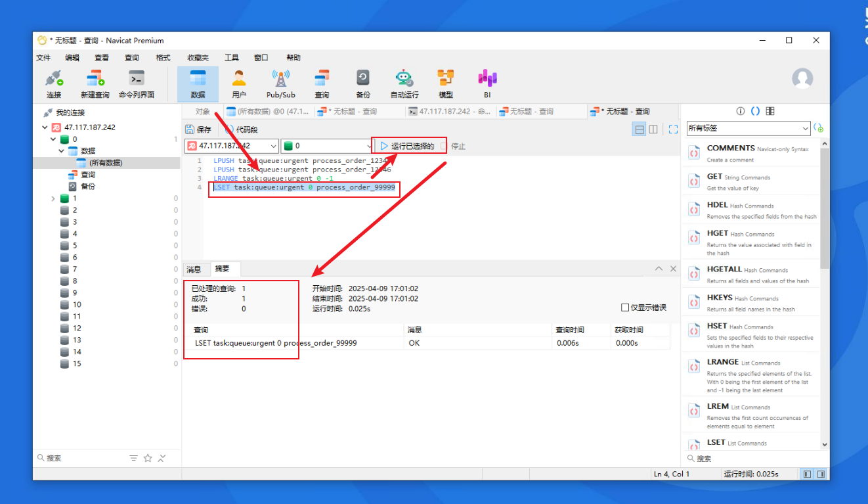Click the sidebar 搜索 search field
Image resolution: width=868 pixels, height=504 pixels.
(79, 458)
